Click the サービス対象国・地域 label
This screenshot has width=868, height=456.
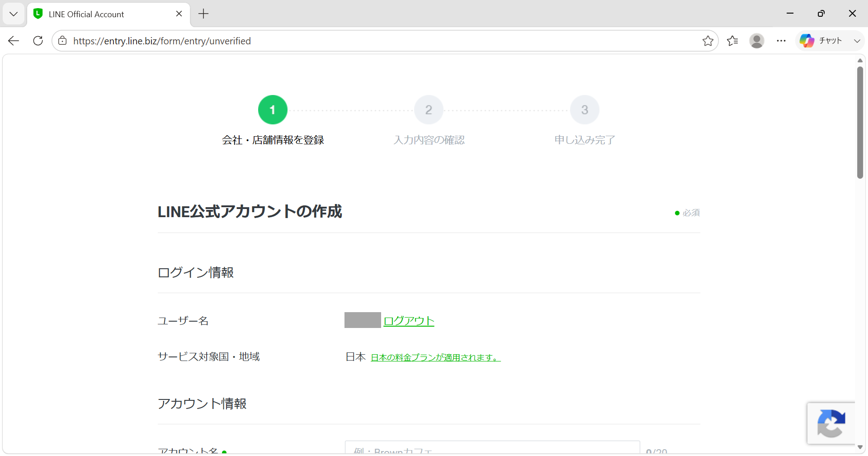(208, 356)
